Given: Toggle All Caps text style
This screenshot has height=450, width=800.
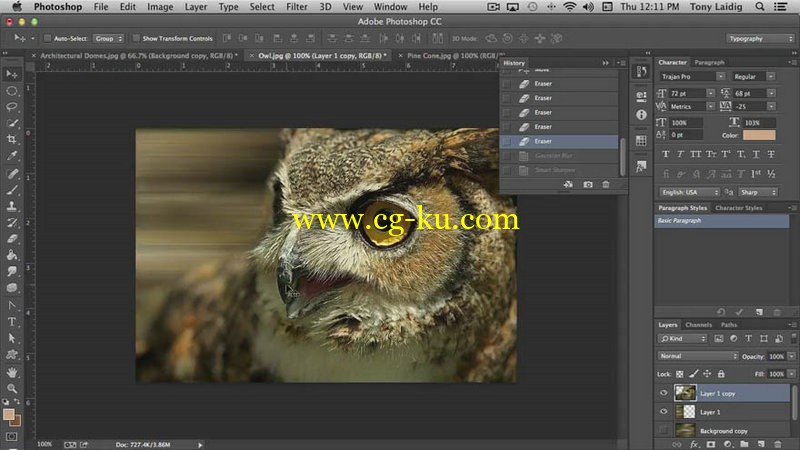Looking at the screenshot, I should click(x=695, y=154).
